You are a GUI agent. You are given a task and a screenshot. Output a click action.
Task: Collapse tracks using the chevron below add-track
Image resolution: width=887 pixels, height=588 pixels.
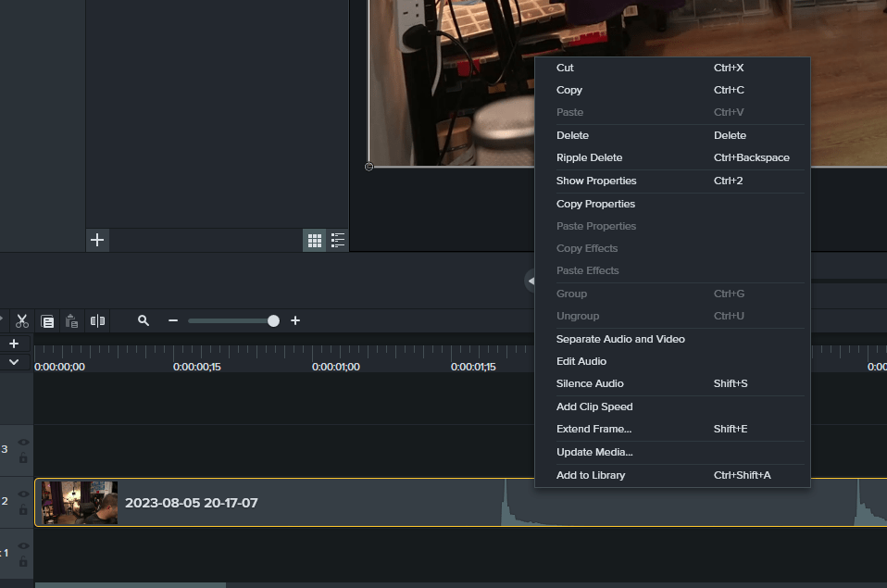(x=14, y=362)
